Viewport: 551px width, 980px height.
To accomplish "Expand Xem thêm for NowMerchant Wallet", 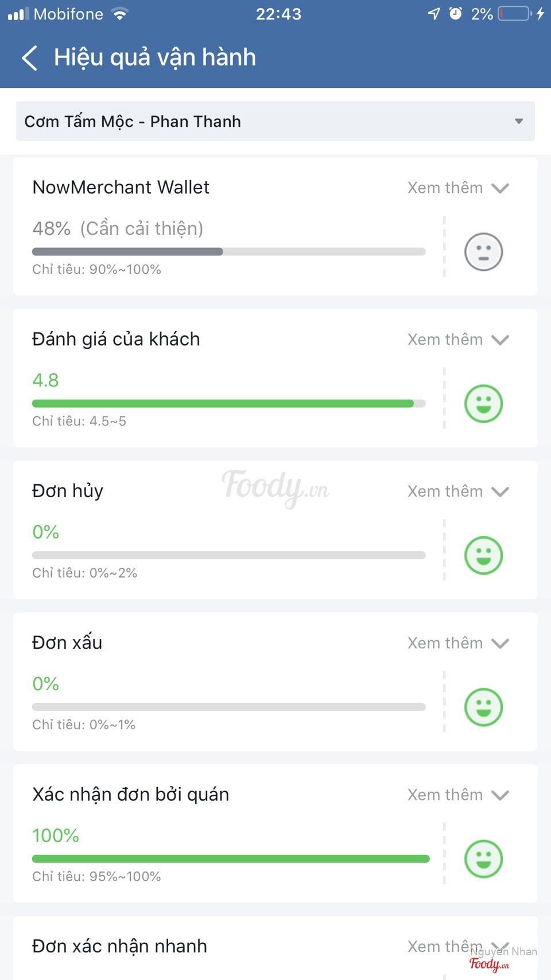I will point(458,188).
